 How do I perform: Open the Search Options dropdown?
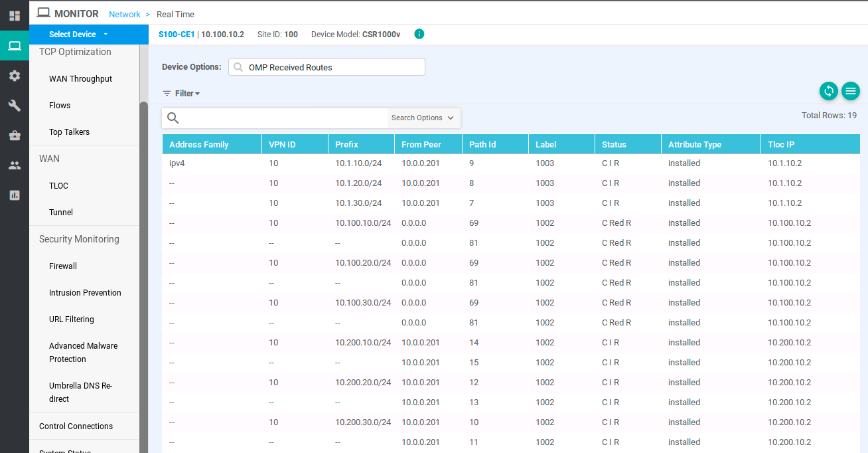pyautogui.click(x=423, y=118)
